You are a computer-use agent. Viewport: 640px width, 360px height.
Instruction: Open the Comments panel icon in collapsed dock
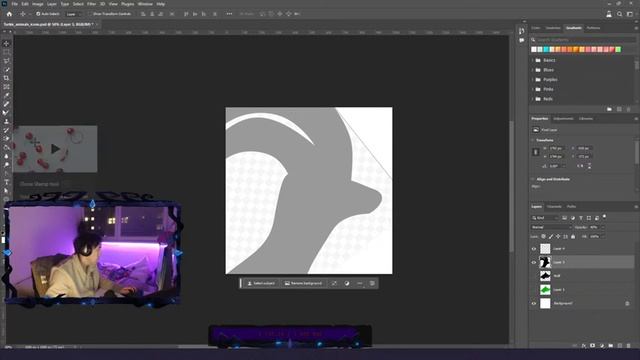pyautogui.click(x=522, y=40)
